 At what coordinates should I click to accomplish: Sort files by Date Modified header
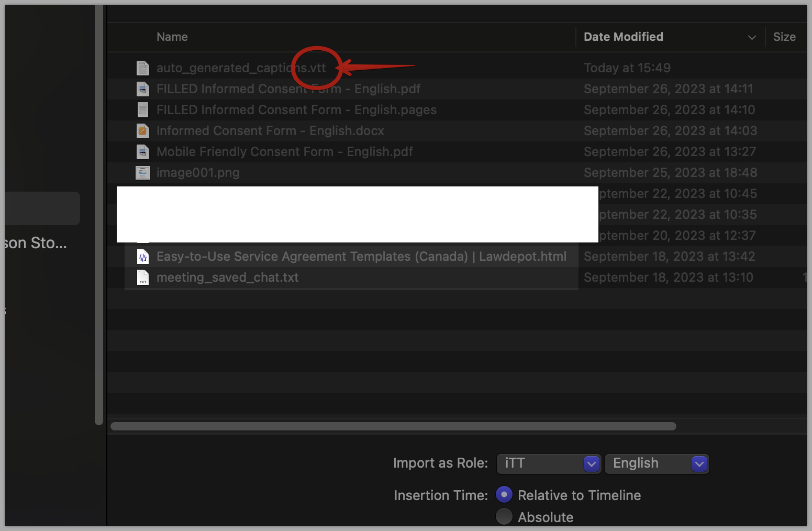click(624, 37)
